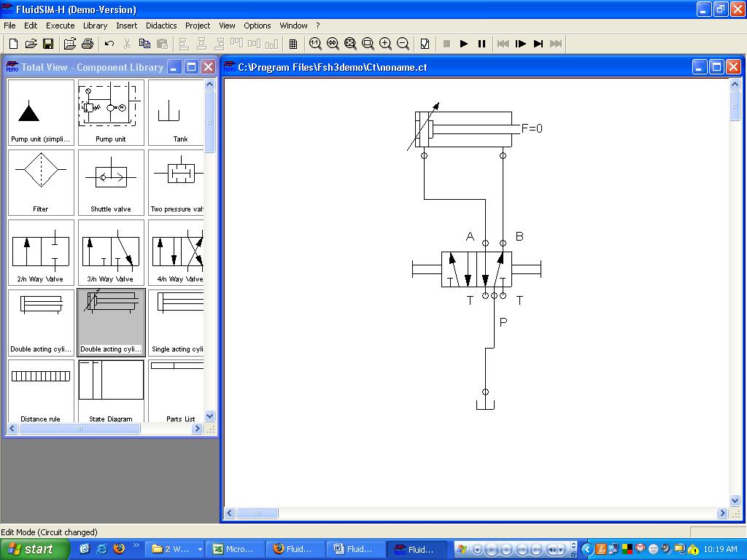747x560 pixels.
Task: Select the 2/n Way Valve component
Action: pyautogui.click(x=41, y=252)
